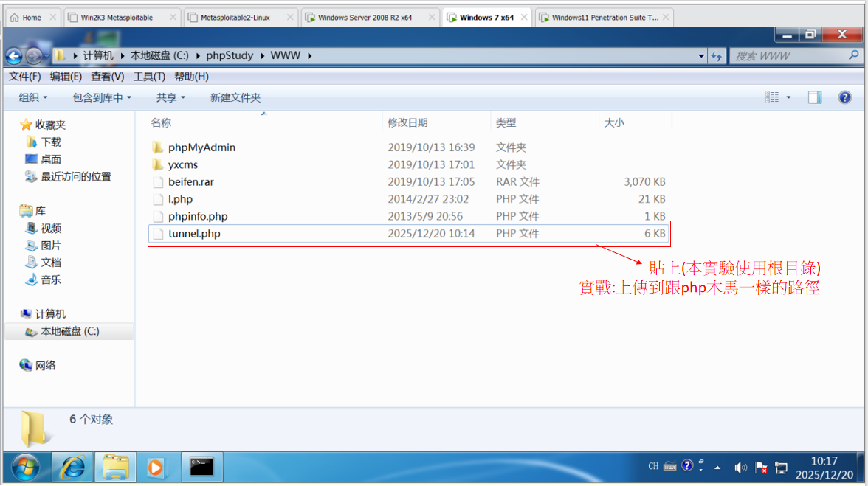The width and height of the screenshot is (868, 486).
Task: Open the Tools (工具) menu
Action: pyautogui.click(x=149, y=76)
